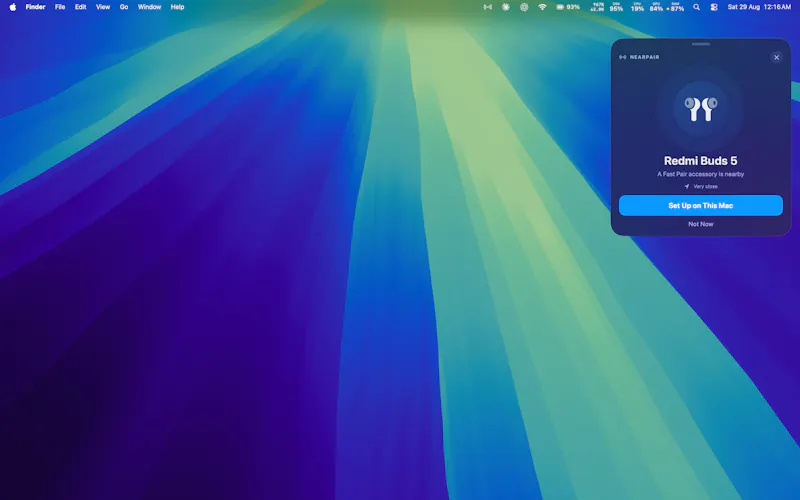Click the date and time clock
The height and width of the screenshot is (500, 800).
point(759,7)
